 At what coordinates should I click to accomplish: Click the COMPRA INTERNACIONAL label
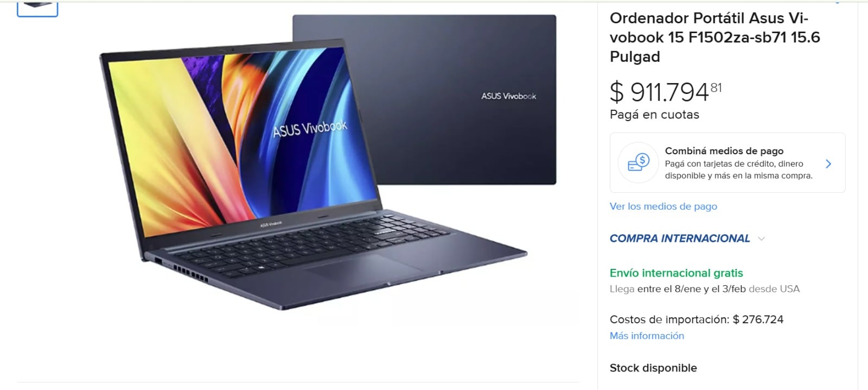pos(680,238)
